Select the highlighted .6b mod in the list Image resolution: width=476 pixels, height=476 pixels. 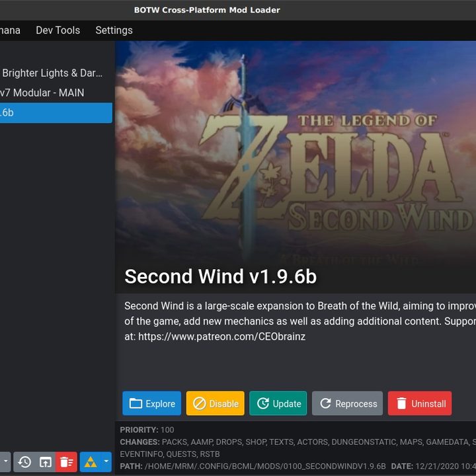(x=56, y=112)
